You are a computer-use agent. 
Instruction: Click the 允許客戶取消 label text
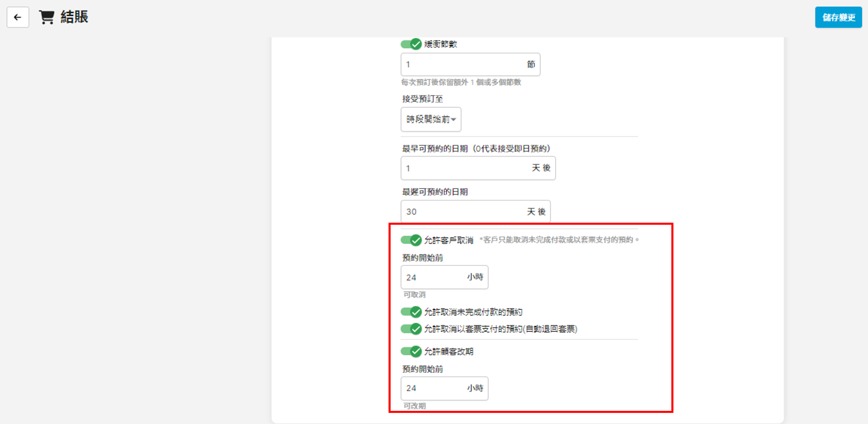(x=448, y=240)
